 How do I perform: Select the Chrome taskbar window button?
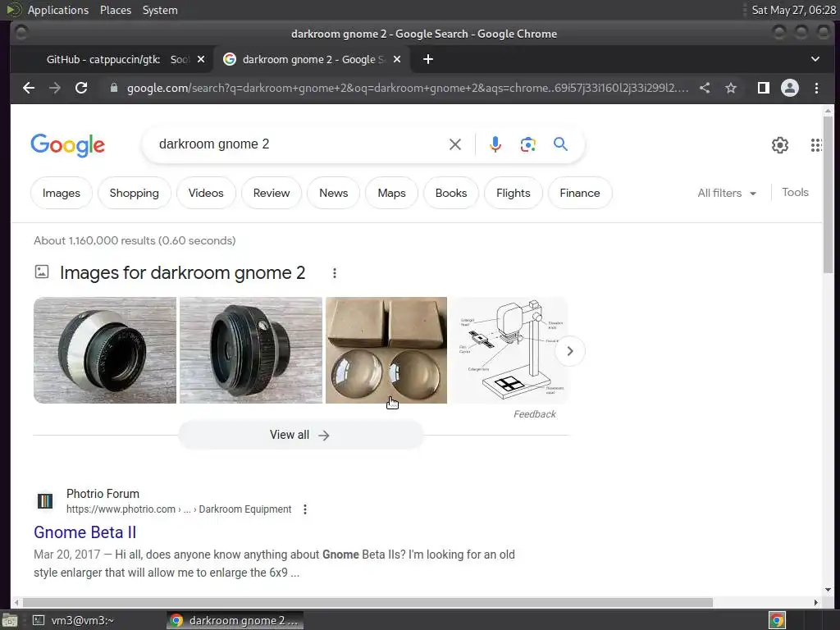pyautogui.click(x=235, y=620)
